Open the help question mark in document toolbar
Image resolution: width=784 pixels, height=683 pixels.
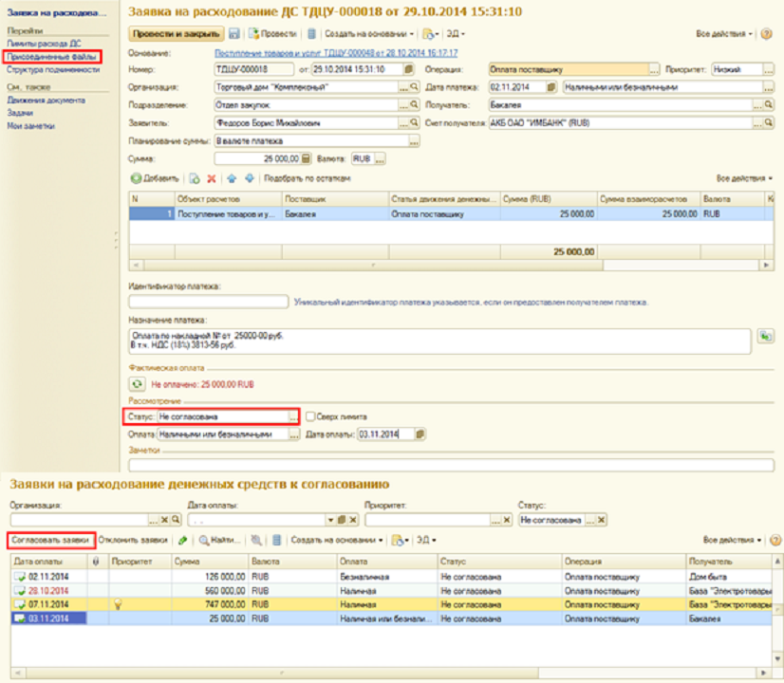pos(766,34)
